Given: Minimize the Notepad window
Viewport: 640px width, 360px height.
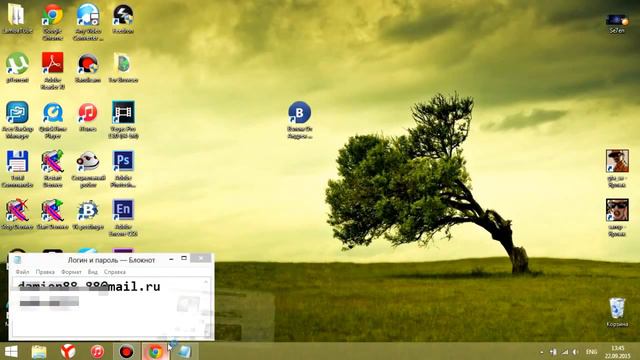Looking at the screenshot, I should pos(171,259).
